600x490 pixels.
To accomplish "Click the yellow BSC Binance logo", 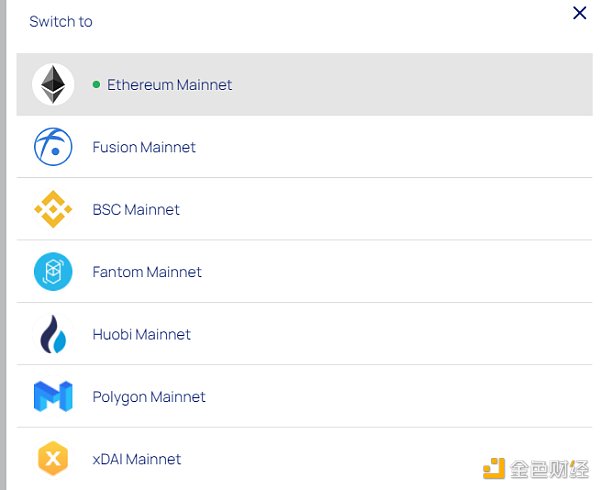I will pyautogui.click(x=53, y=209).
